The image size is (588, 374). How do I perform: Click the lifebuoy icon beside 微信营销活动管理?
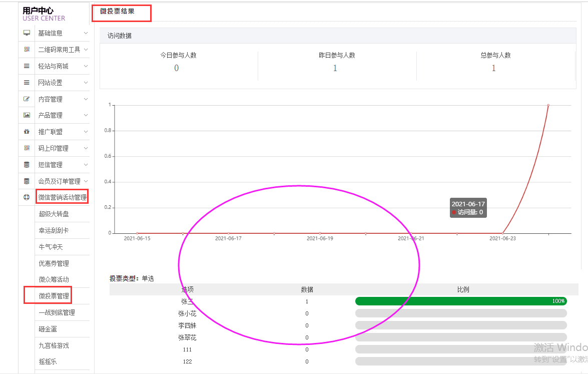click(27, 197)
